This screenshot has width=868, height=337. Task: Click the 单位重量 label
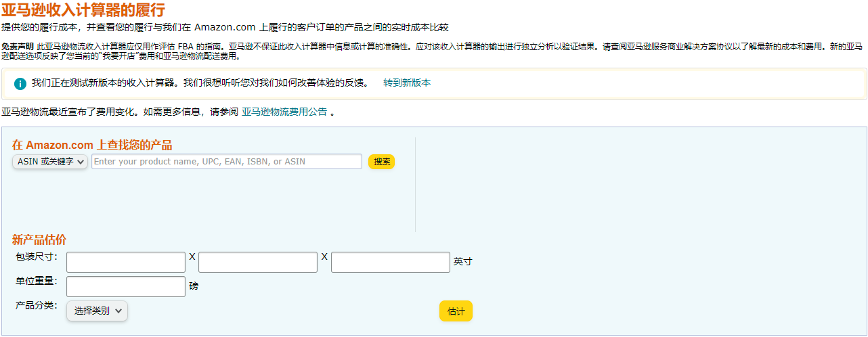[x=37, y=281]
